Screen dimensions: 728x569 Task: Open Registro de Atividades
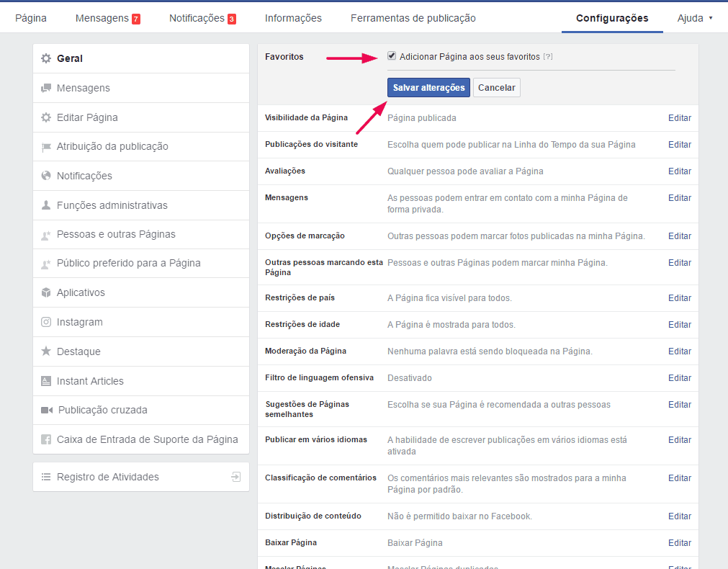coord(141,477)
